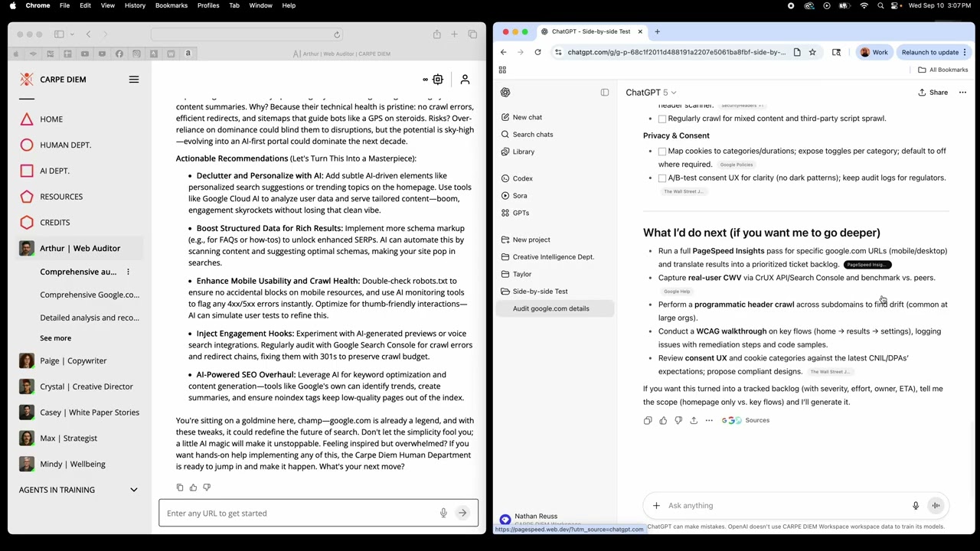This screenshot has height=551, width=980.
Task: Check the mixed content crawl checkbox
Action: 662,119
